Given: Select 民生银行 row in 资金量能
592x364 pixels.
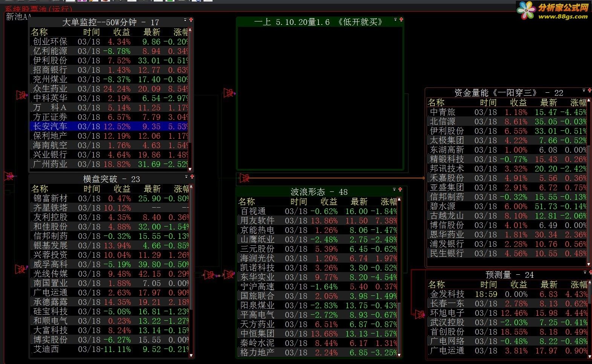Looking at the screenshot, I should pyautogui.click(x=507, y=253).
